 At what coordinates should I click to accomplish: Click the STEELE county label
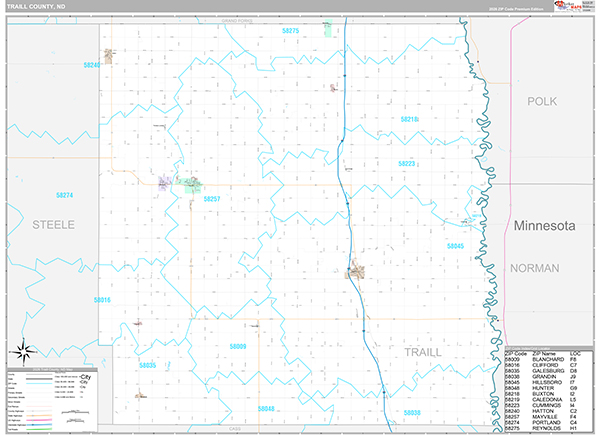(x=54, y=225)
